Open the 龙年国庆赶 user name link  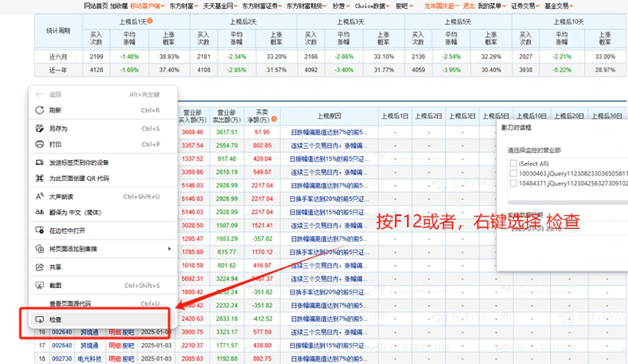point(442,6)
